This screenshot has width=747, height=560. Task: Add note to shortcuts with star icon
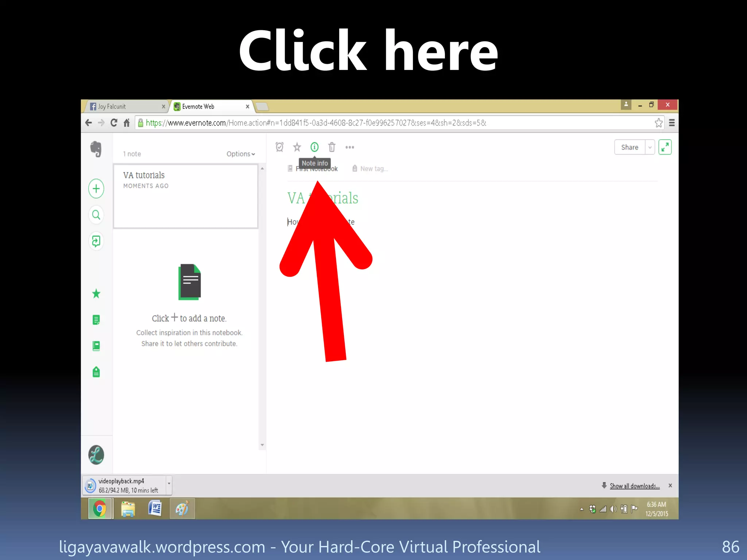[297, 147]
